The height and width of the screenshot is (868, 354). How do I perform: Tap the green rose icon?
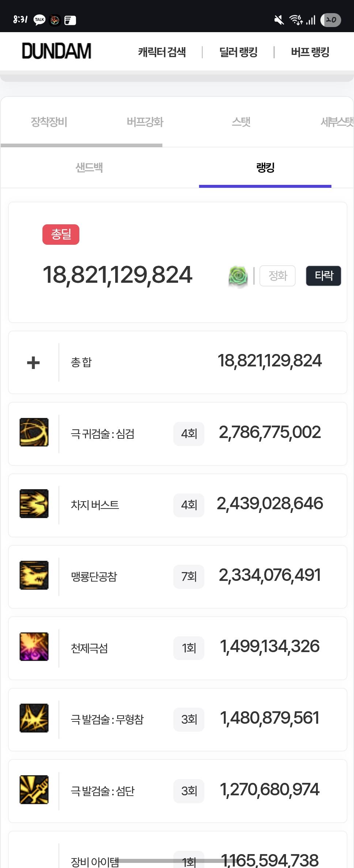point(238,276)
